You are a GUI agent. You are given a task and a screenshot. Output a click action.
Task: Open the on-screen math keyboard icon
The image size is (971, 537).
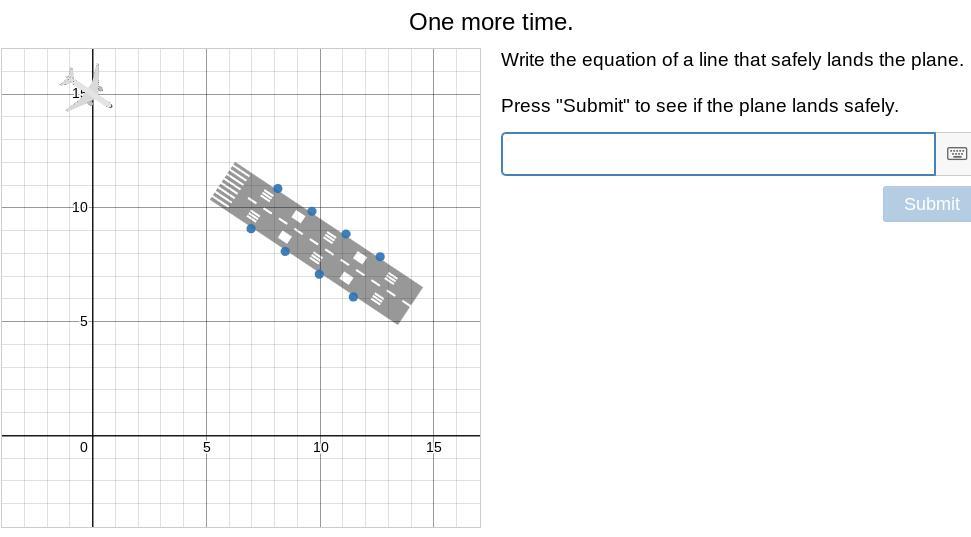(x=956, y=154)
